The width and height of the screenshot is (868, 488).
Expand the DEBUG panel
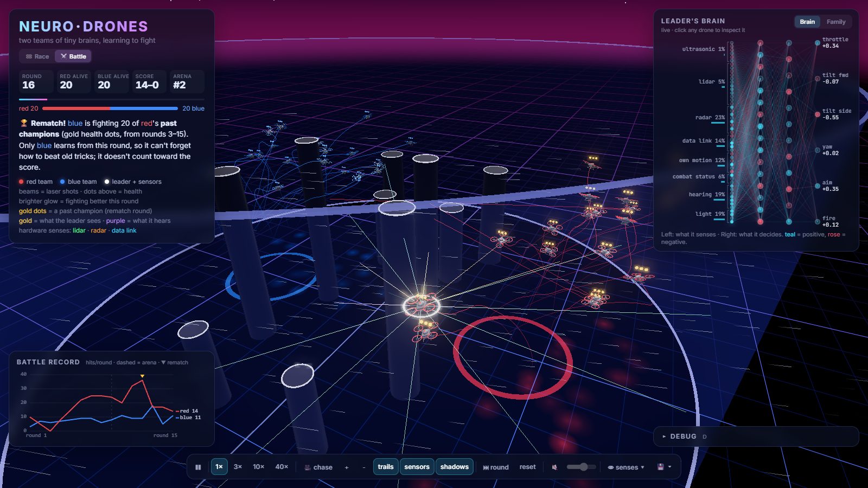coord(756,436)
